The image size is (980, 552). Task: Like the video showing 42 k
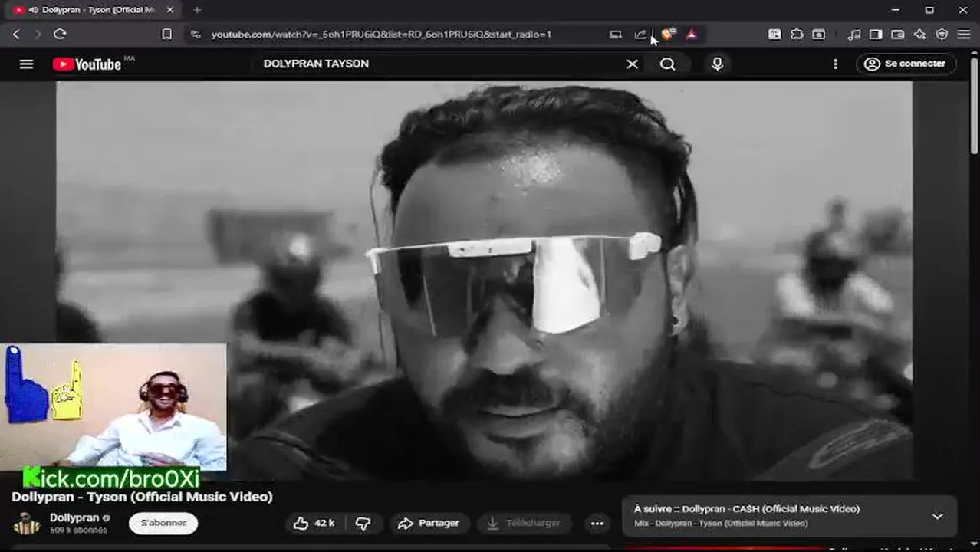tap(315, 523)
